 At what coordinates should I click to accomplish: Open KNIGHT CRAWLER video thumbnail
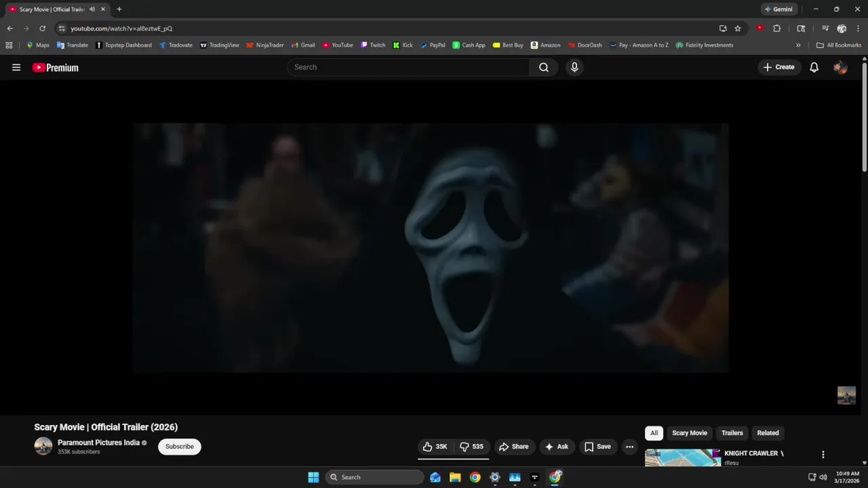click(683, 457)
